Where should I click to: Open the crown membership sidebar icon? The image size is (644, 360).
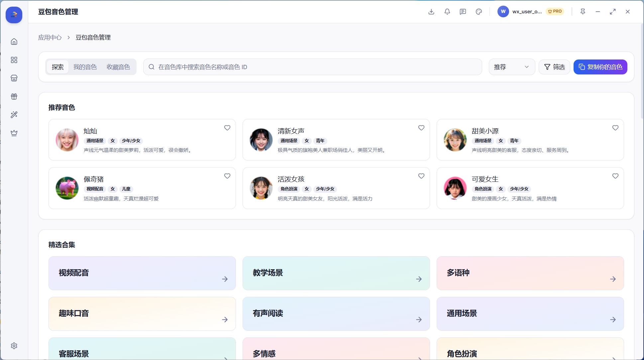[14, 133]
